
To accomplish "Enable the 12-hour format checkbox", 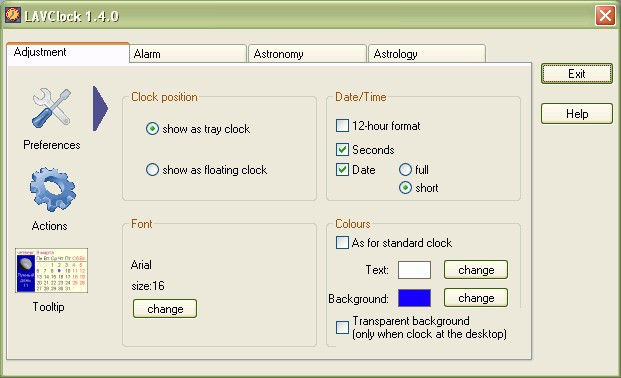I will [342, 126].
